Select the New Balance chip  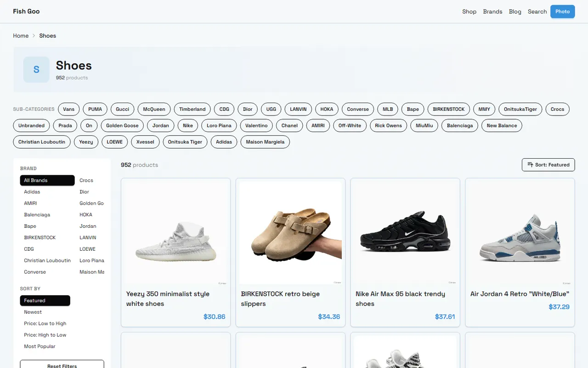pos(502,126)
